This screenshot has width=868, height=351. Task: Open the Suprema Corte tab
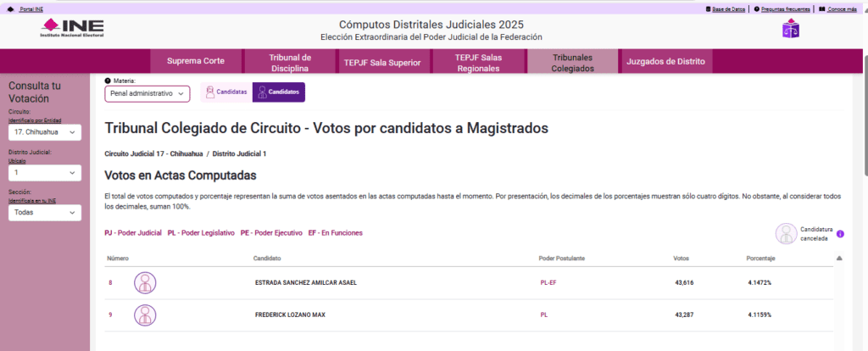[196, 62]
